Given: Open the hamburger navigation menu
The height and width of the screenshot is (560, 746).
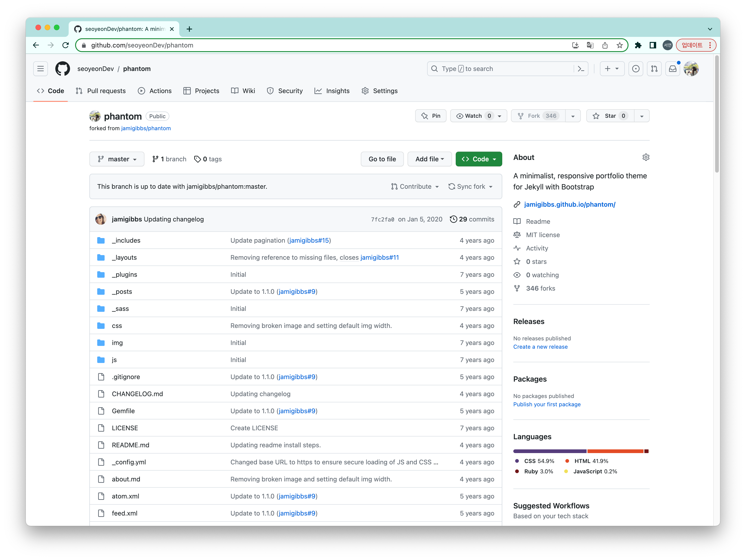Looking at the screenshot, I should click(x=41, y=68).
